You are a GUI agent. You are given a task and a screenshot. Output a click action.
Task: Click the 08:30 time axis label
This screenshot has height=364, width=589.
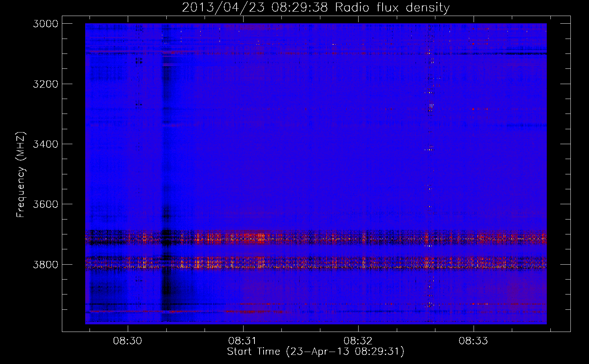click(127, 341)
